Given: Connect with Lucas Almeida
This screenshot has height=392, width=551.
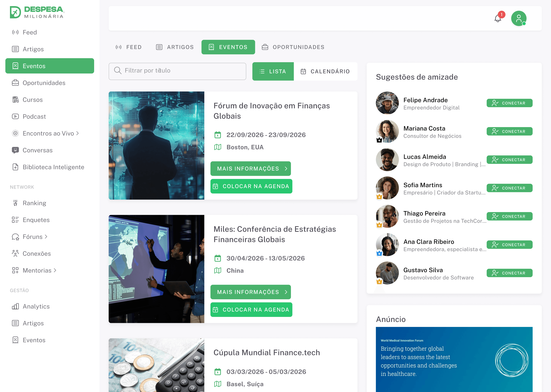Looking at the screenshot, I should pyautogui.click(x=509, y=160).
